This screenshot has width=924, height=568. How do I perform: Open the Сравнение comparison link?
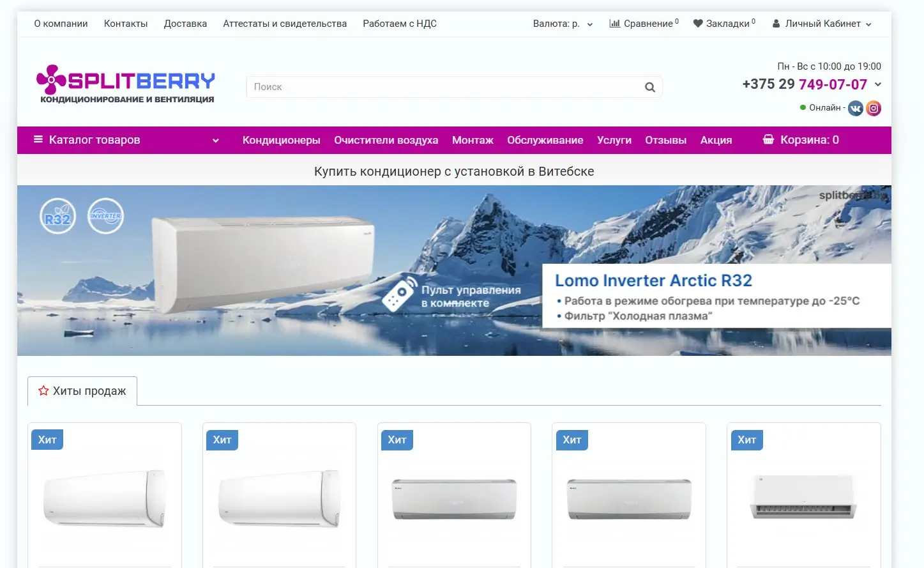tap(644, 24)
